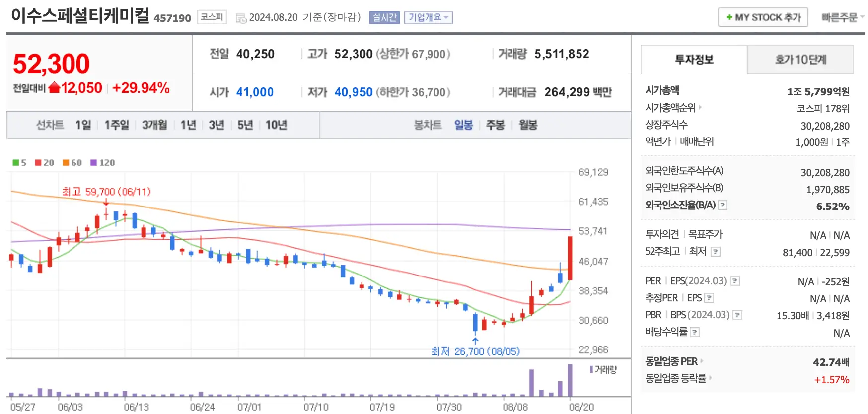
Task: Click the 코스피 market badge
Action: [x=212, y=17]
